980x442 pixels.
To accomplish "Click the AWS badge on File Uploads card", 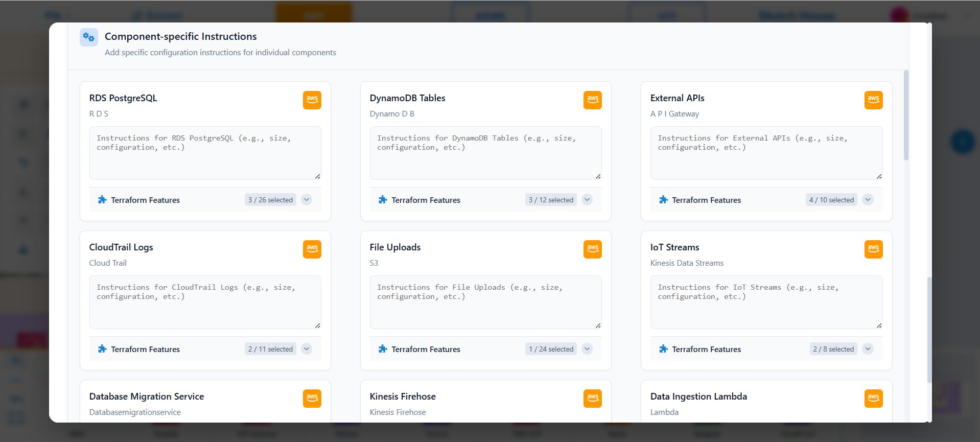I will coord(592,249).
